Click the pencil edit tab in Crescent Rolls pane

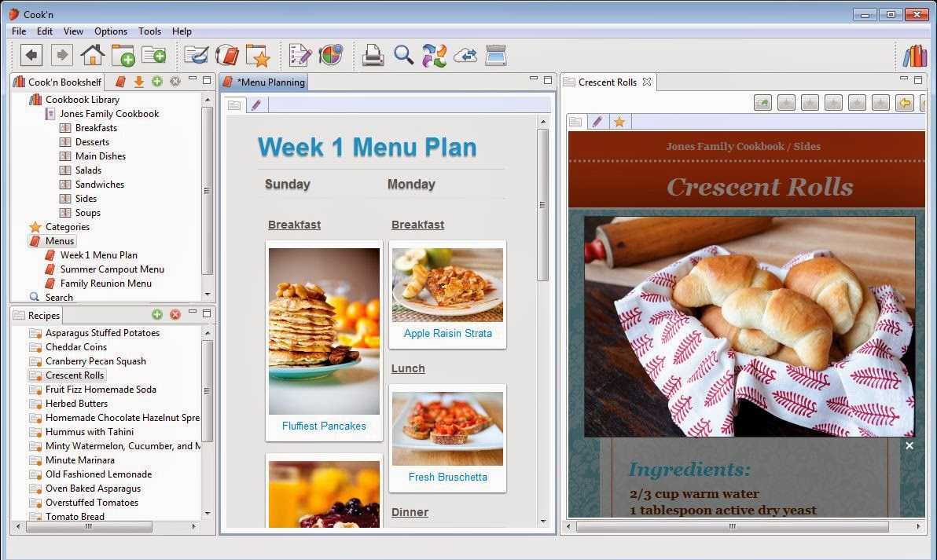point(597,122)
